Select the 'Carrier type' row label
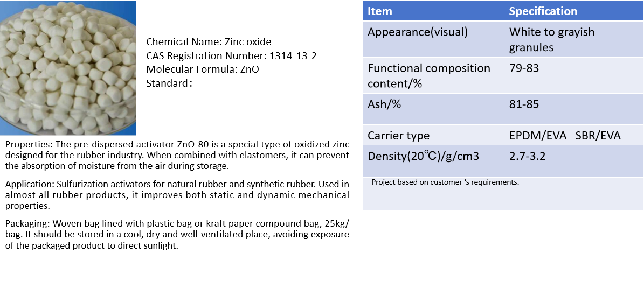The image size is (644, 295). (x=398, y=136)
